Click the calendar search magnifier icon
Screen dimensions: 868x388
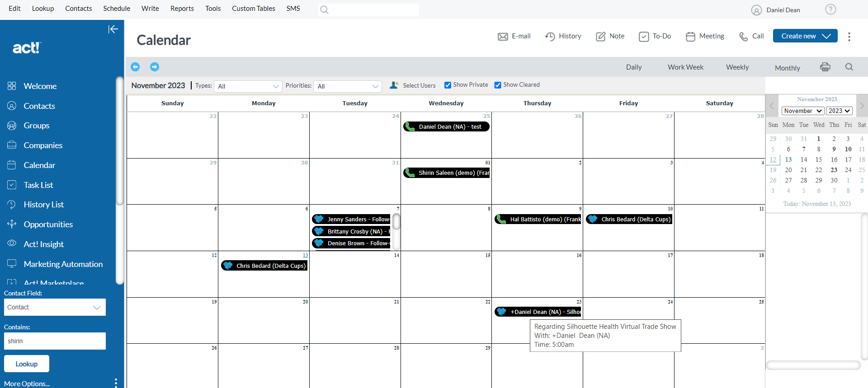[x=849, y=67]
